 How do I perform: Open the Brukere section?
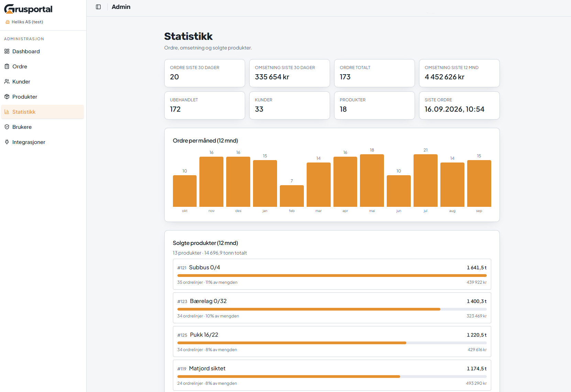tap(43, 127)
